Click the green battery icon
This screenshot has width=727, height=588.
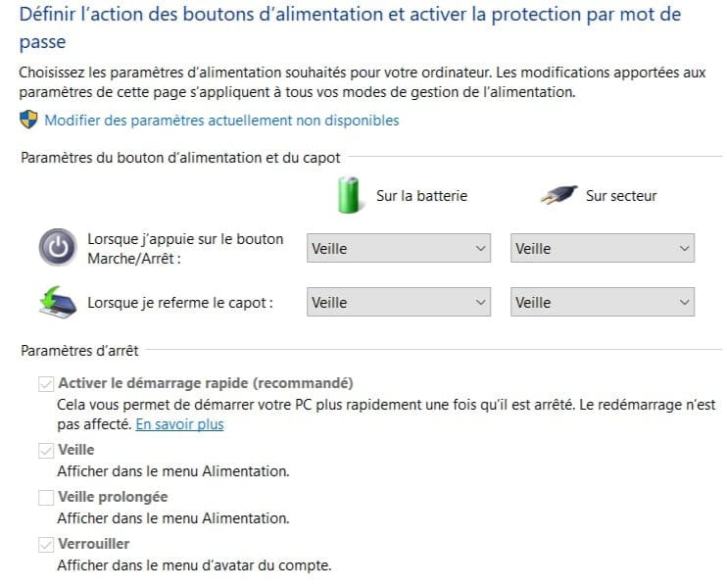click(348, 195)
